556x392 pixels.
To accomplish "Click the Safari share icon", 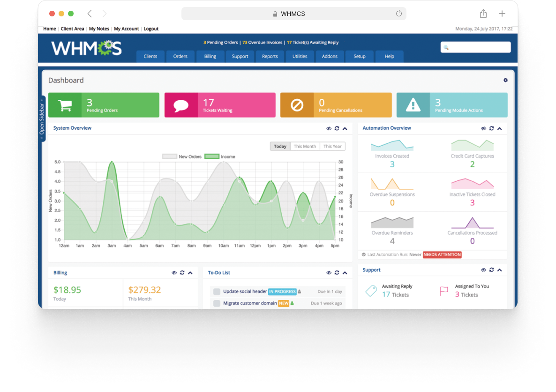I will coord(483,14).
